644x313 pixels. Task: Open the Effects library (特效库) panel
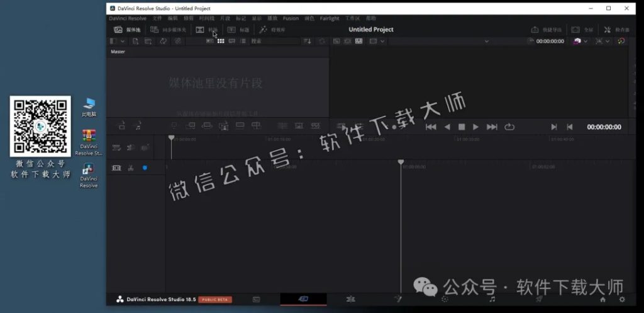click(272, 30)
